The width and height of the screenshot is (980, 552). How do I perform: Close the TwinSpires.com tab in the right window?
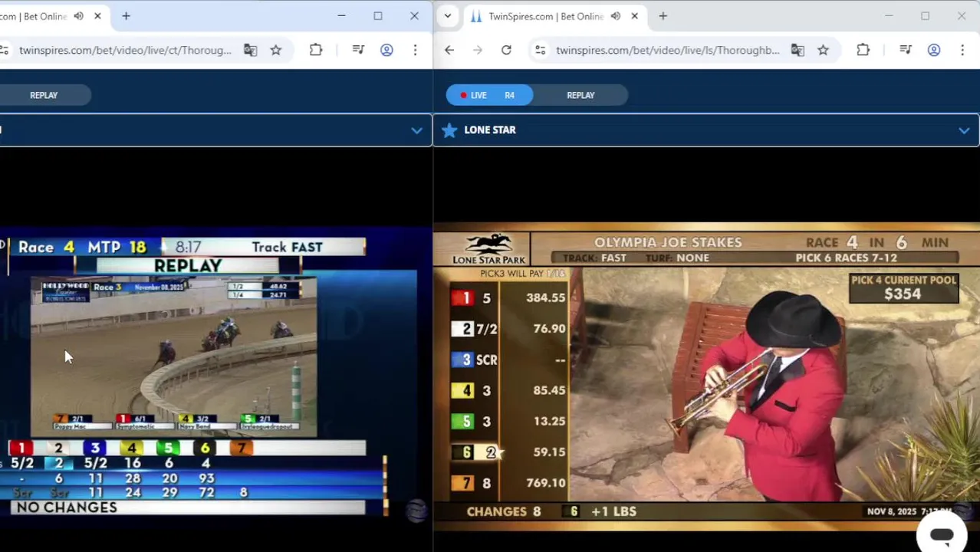coord(634,16)
